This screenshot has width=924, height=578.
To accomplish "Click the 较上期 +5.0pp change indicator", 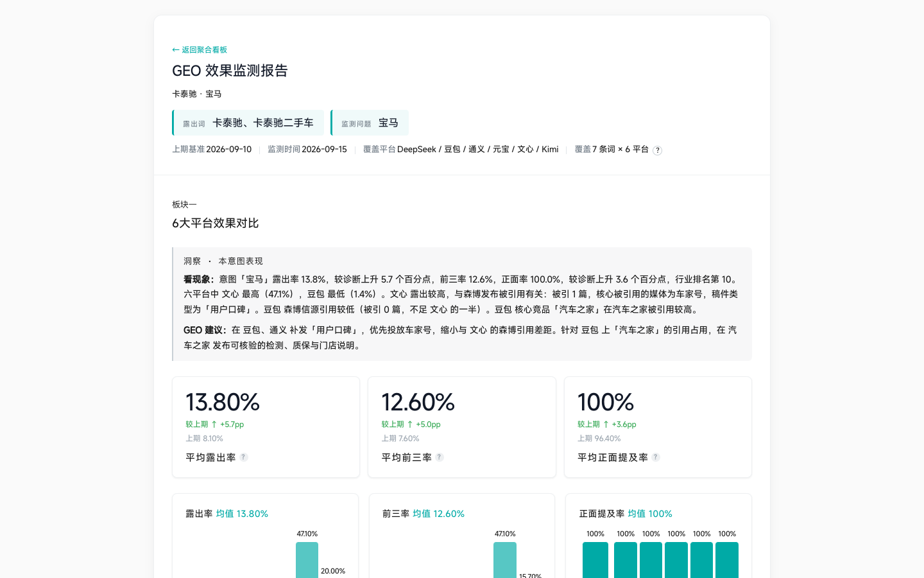I will [x=411, y=425].
